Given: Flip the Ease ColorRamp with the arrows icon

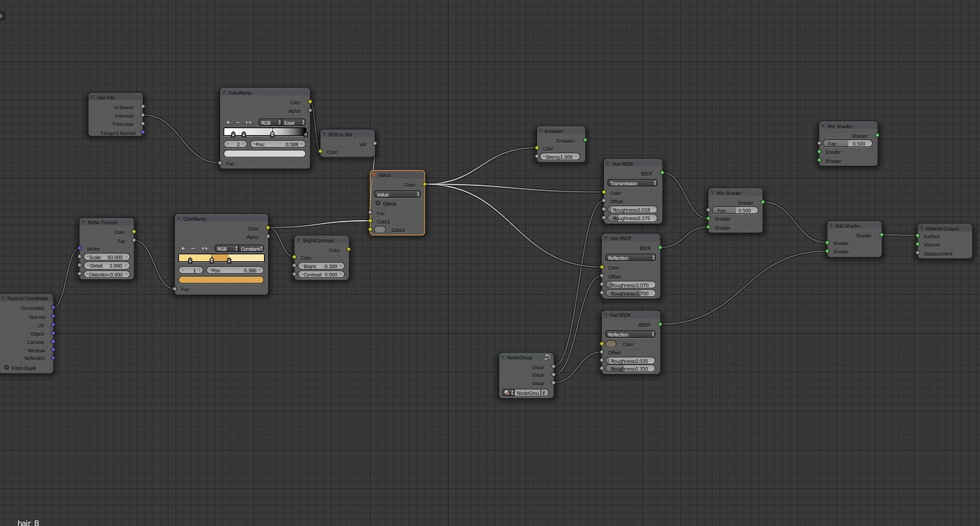Looking at the screenshot, I should [249, 123].
